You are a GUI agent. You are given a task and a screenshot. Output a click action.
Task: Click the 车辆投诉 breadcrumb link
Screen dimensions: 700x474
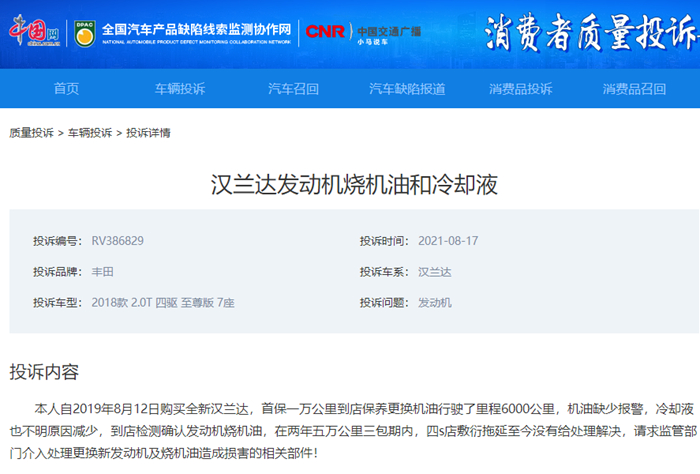click(90, 133)
